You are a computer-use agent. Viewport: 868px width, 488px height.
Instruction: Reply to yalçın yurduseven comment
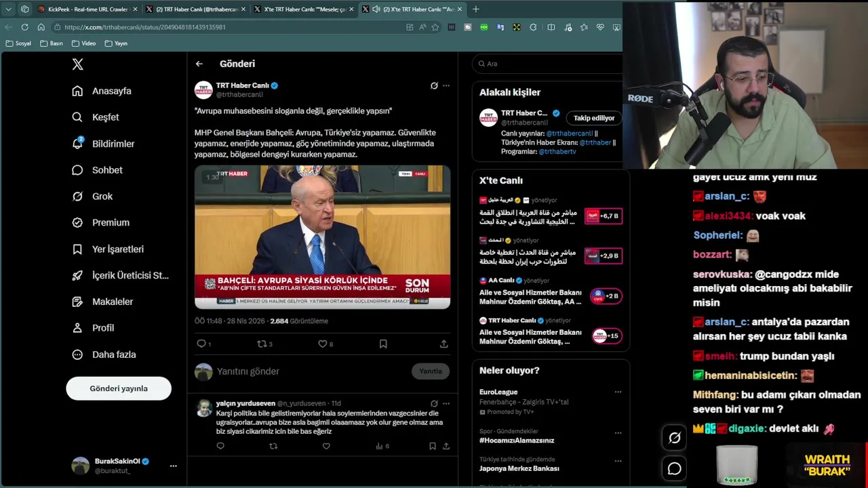coord(220,446)
